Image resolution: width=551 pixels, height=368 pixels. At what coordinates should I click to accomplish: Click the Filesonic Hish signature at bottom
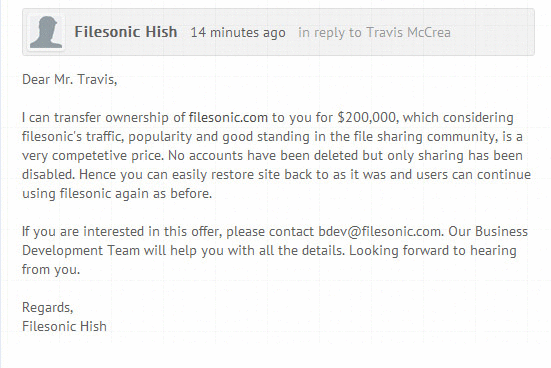click(64, 326)
